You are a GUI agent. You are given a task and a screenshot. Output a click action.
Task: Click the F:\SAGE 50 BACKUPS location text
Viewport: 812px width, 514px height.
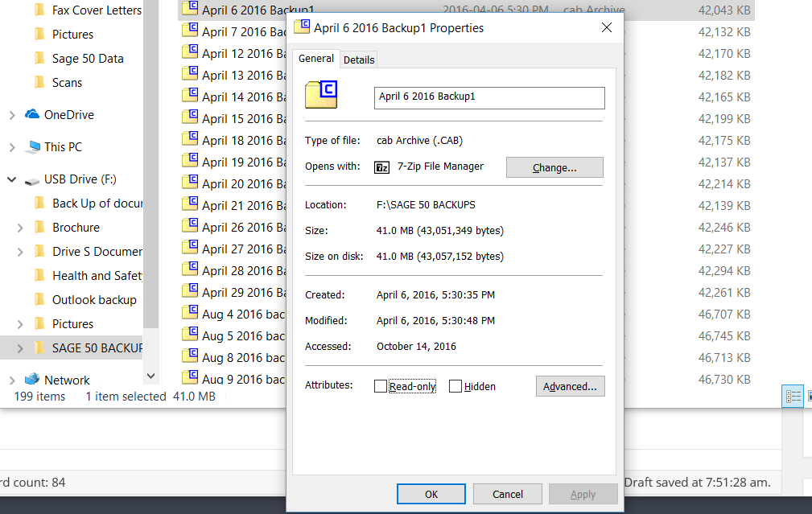click(426, 205)
